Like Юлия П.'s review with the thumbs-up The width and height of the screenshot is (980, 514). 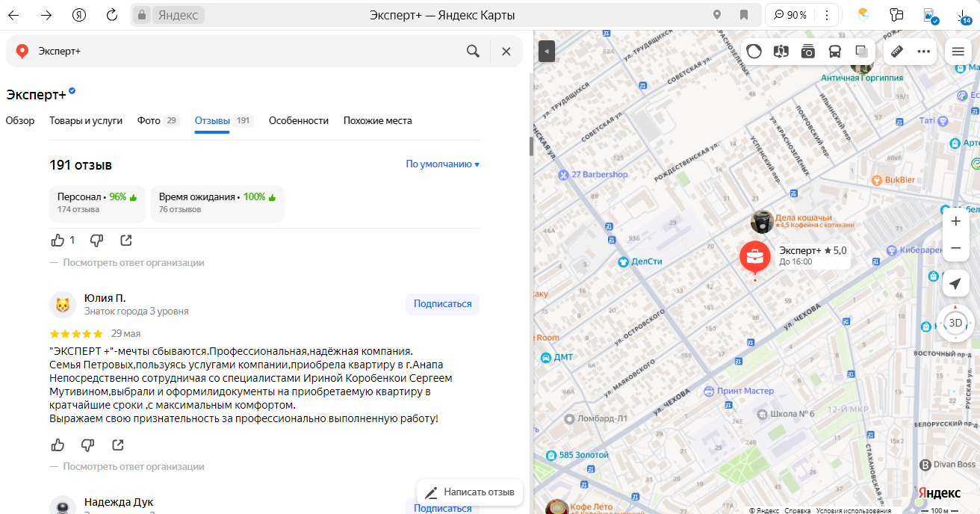pyautogui.click(x=58, y=445)
